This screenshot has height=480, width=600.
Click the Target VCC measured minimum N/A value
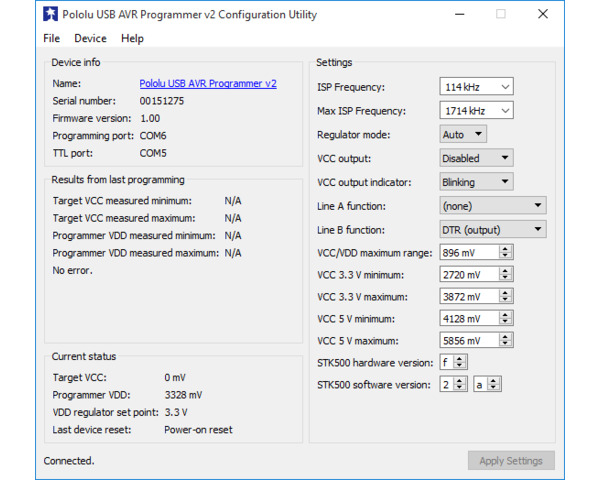coord(233,201)
